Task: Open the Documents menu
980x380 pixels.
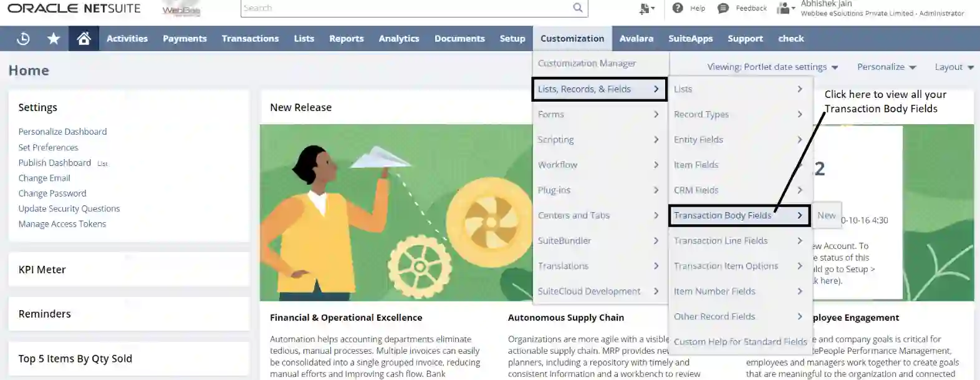Action: tap(459, 39)
